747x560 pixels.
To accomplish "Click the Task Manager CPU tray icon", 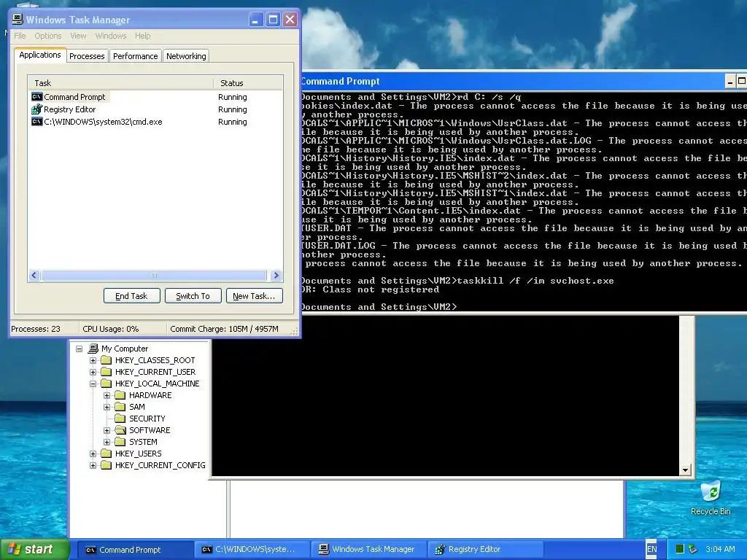I will (x=680, y=549).
